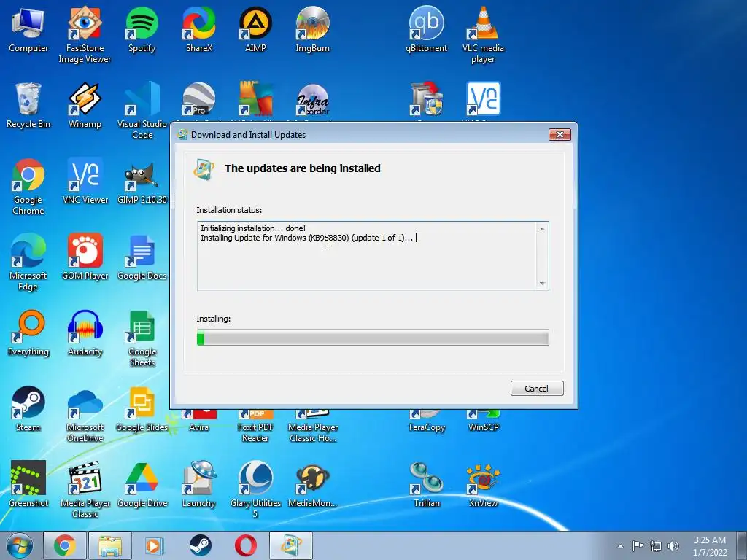Screen dimensions: 747x560
Task: Select the Foxit PDF Reader shortcut
Action: pyautogui.click(x=255, y=426)
